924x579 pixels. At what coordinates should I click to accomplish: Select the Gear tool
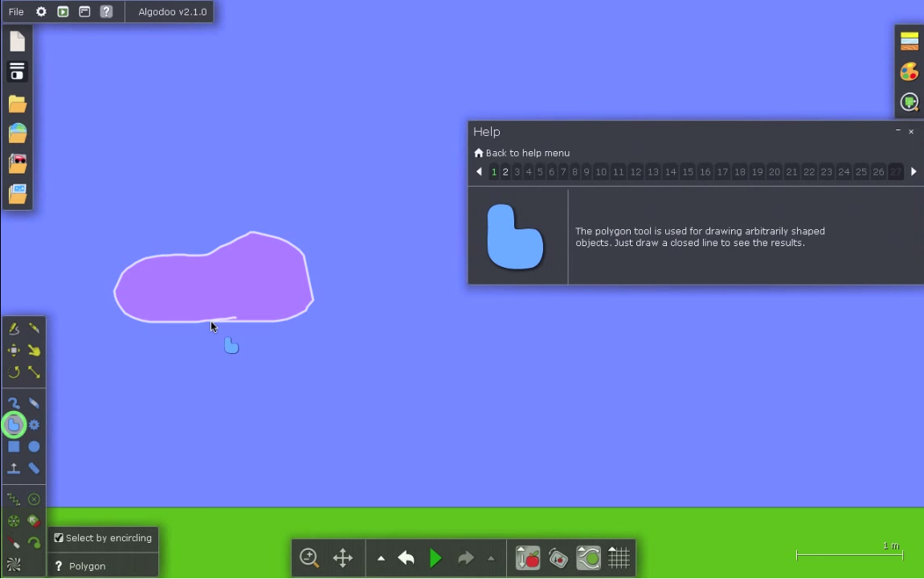point(35,425)
